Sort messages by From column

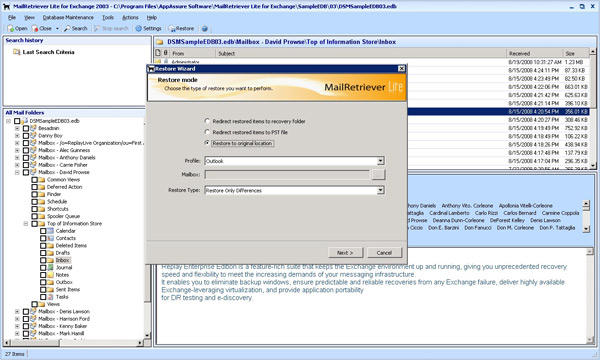pos(192,54)
